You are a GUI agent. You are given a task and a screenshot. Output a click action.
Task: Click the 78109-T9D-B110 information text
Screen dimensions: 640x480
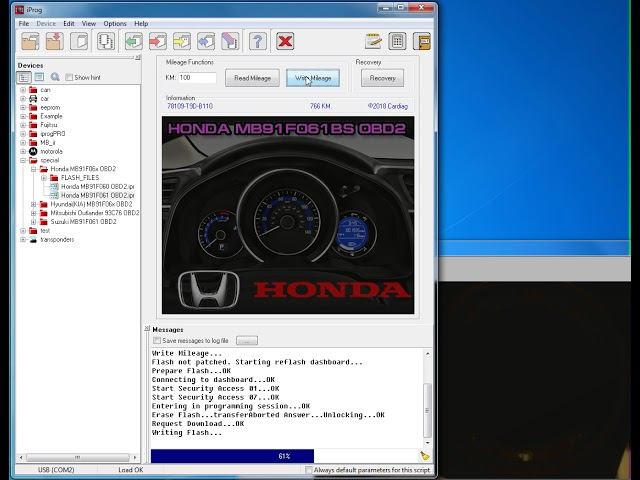pos(190,106)
